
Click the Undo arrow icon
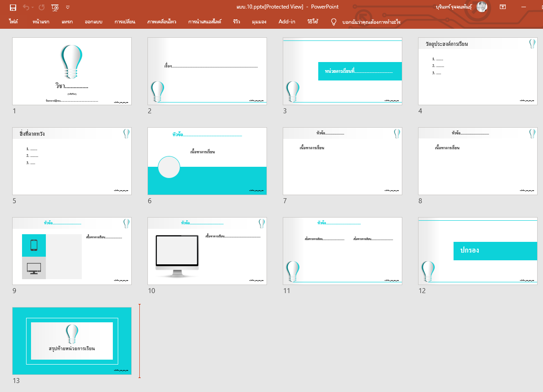click(x=26, y=7)
